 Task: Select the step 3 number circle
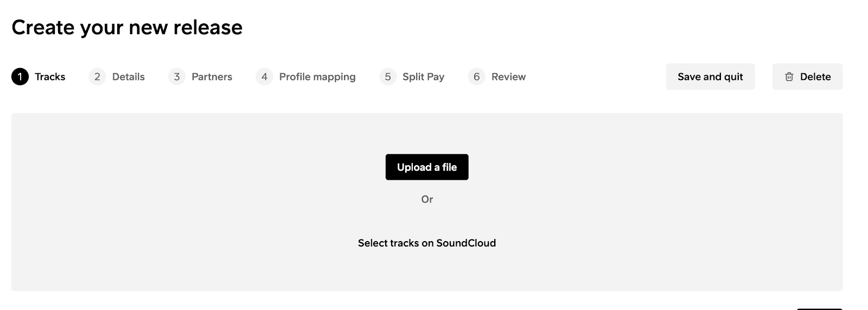point(177,77)
